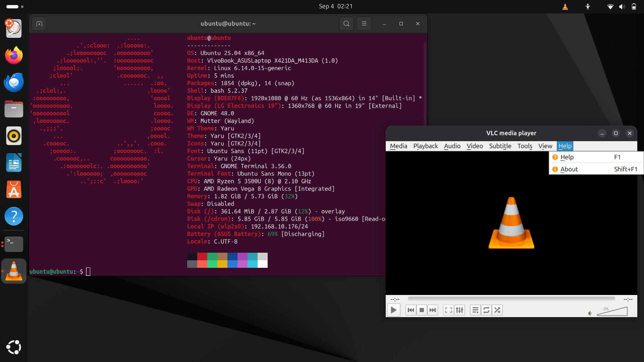Choose About entry in Help dropdown

click(x=596, y=169)
